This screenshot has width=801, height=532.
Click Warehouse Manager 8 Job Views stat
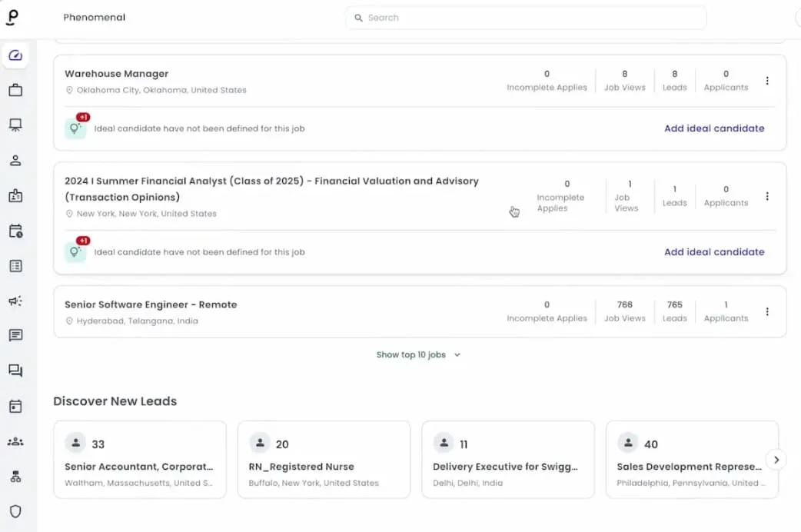(x=625, y=81)
